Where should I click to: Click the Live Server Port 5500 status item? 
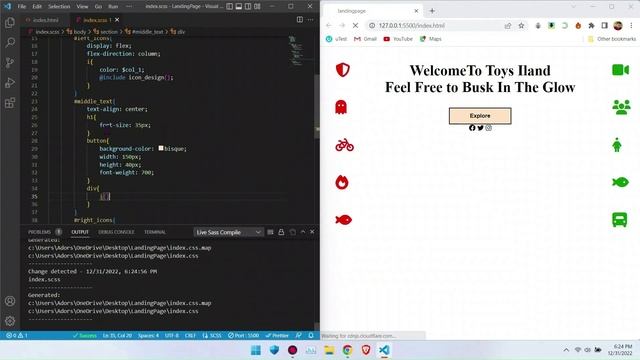tap(244, 336)
